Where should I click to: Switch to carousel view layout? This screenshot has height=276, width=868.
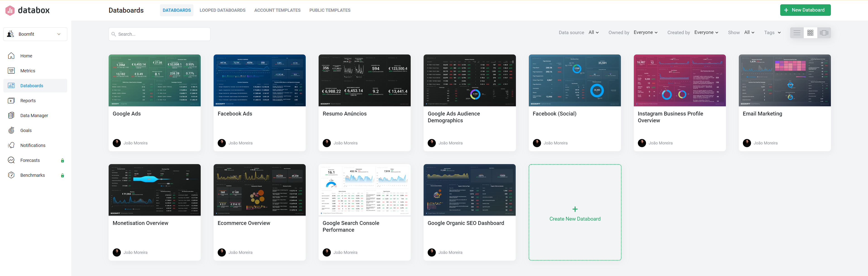click(824, 33)
